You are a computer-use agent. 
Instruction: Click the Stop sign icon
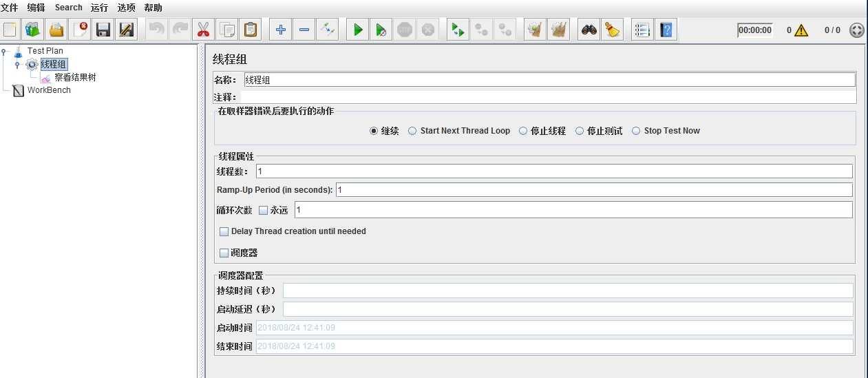click(404, 30)
